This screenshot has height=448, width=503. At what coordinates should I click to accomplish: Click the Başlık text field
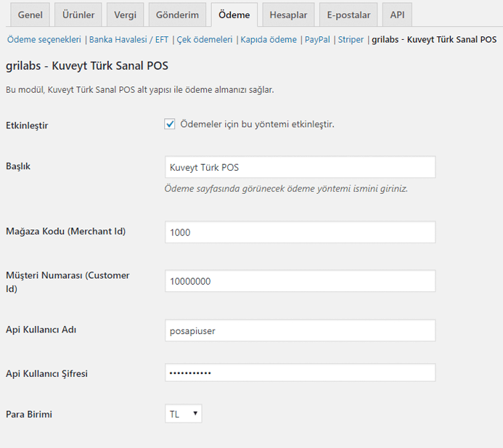click(300, 167)
